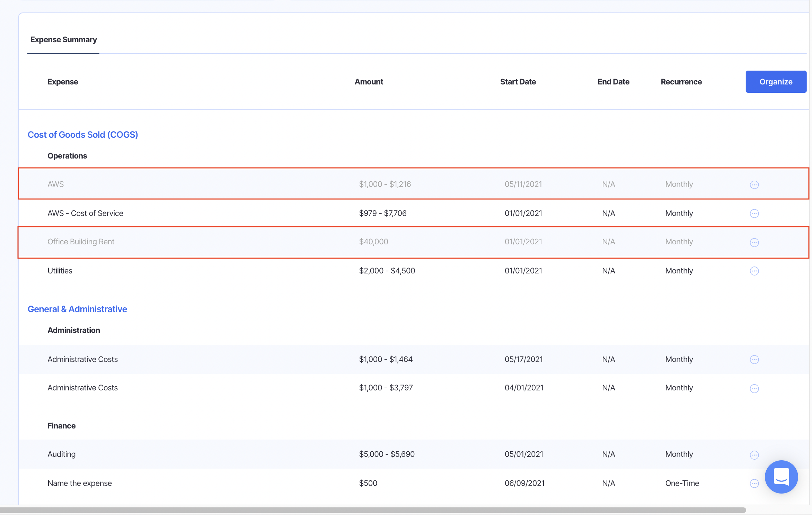The width and height of the screenshot is (812, 515).
Task: Open options menu for Office Building Rent
Action: (x=754, y=242)
